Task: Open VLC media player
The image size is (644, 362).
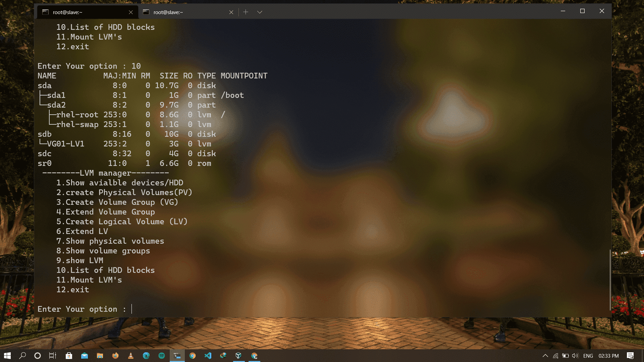Action: pyautogui.click(x=131, y=356)
